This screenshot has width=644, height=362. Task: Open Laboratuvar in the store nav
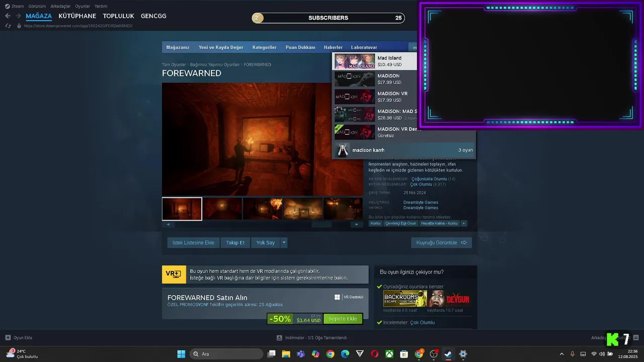(x=364, y=47)
